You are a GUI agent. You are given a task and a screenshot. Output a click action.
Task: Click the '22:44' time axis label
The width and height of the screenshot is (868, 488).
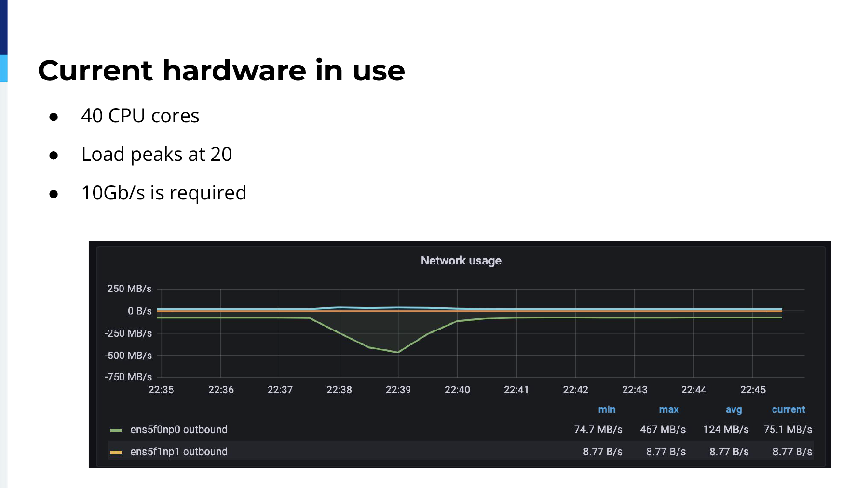coord(694,390)
